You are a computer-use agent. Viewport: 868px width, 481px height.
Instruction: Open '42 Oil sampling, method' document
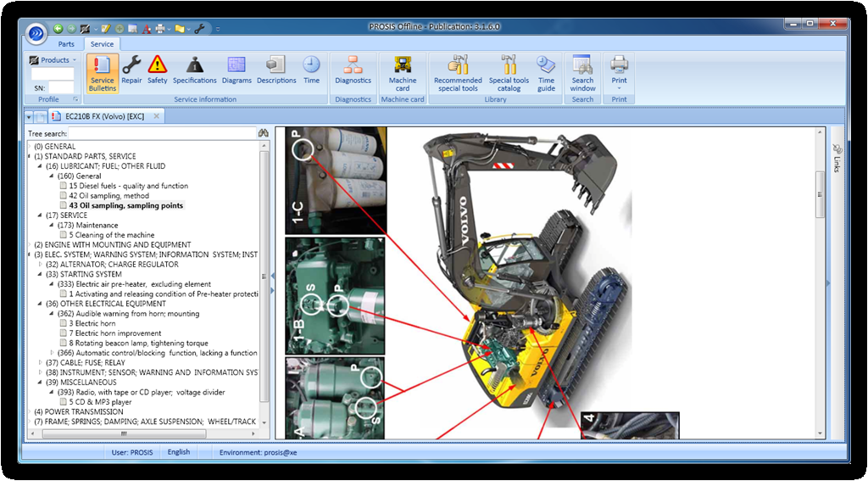point(110,196)
